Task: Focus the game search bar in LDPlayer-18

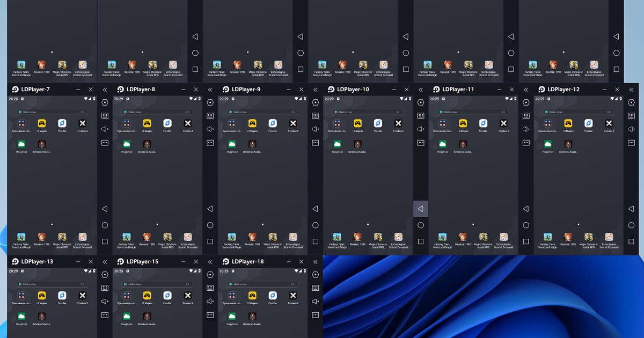Action: click(262, 284)
